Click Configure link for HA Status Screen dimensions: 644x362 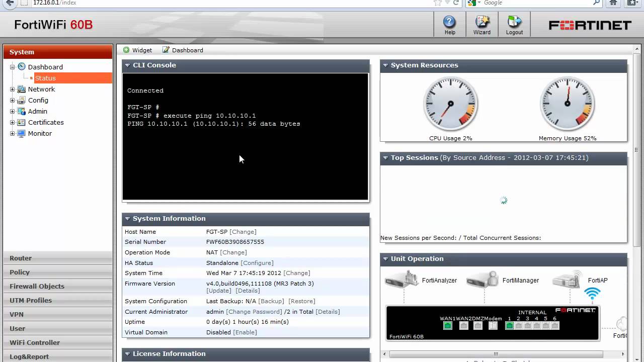click(x=257, y=263)
